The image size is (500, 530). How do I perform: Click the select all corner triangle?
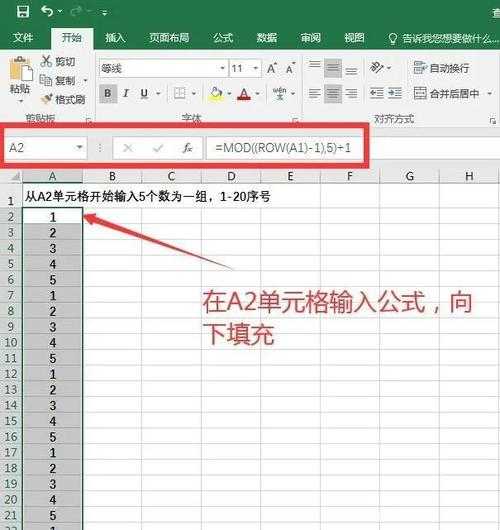(x=15, y=177)
